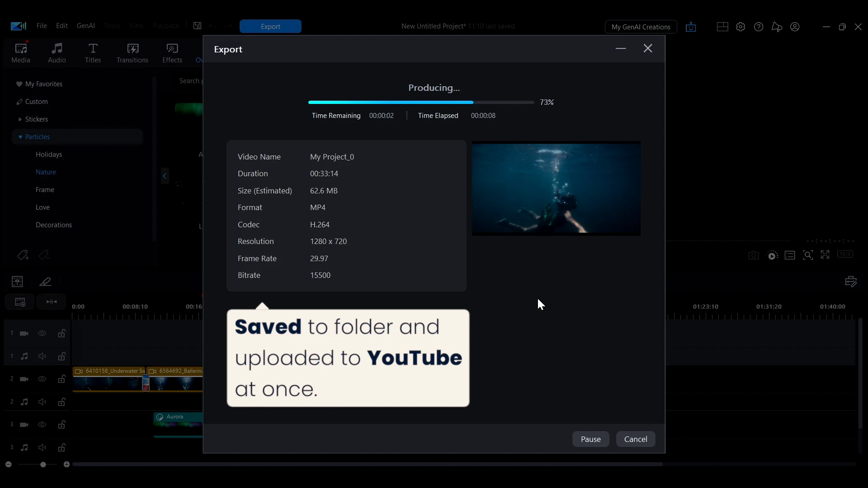
Task: Pause the export production
Action: [x=590, y=439]
